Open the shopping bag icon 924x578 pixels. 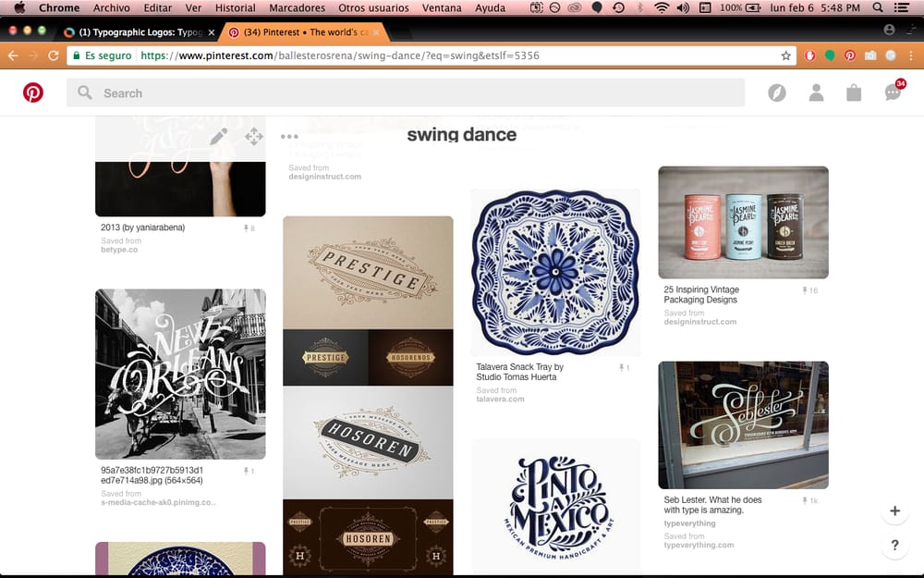[854, 92]
